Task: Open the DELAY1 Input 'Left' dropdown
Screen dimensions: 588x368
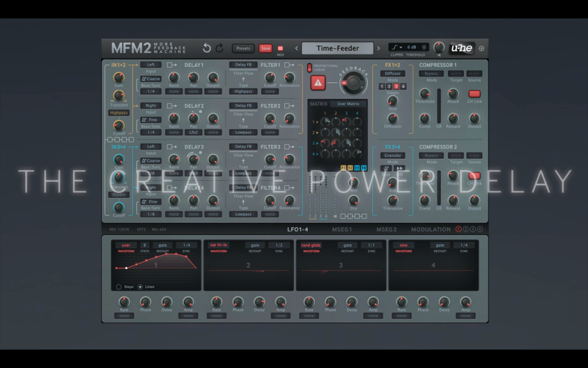Action: point(151,64)
